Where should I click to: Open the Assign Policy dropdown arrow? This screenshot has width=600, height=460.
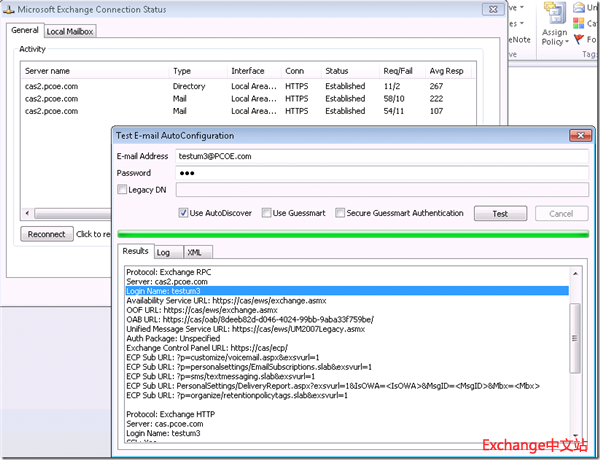click(565, 43)
